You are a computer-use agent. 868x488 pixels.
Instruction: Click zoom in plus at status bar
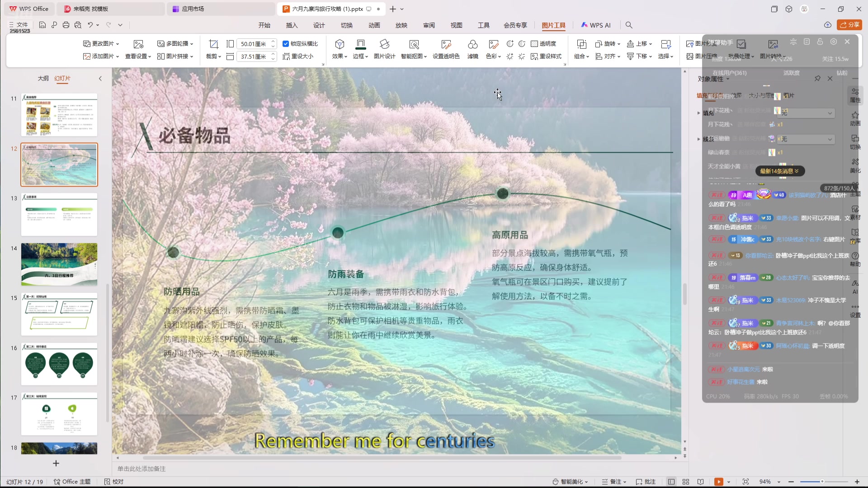(857, 482)
